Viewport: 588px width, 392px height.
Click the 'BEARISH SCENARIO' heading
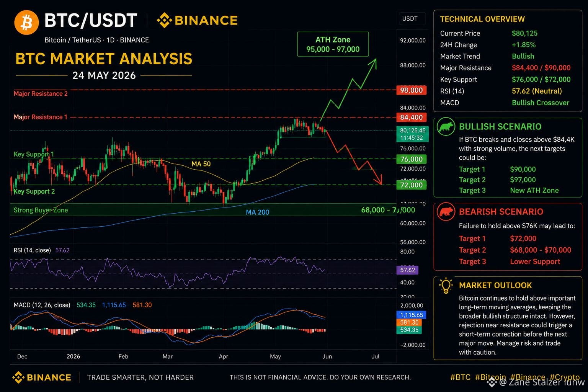[501, 212]
